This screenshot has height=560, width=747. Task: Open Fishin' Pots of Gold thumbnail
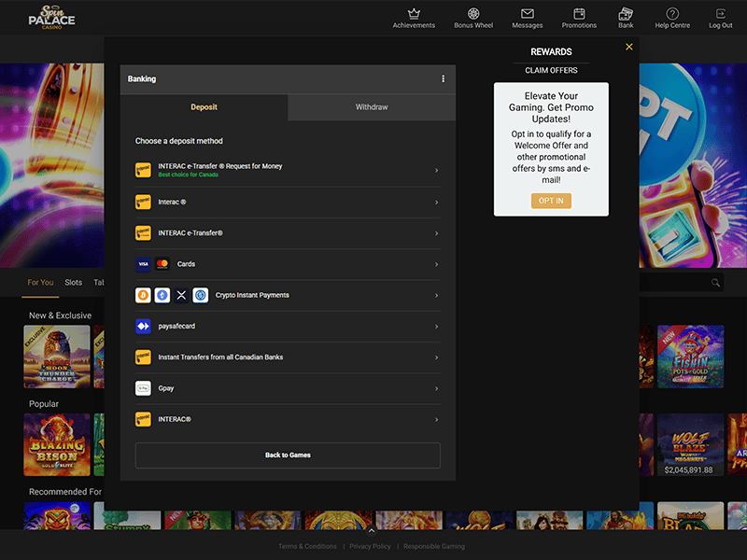pyautogui.click(x=690, y=357)
